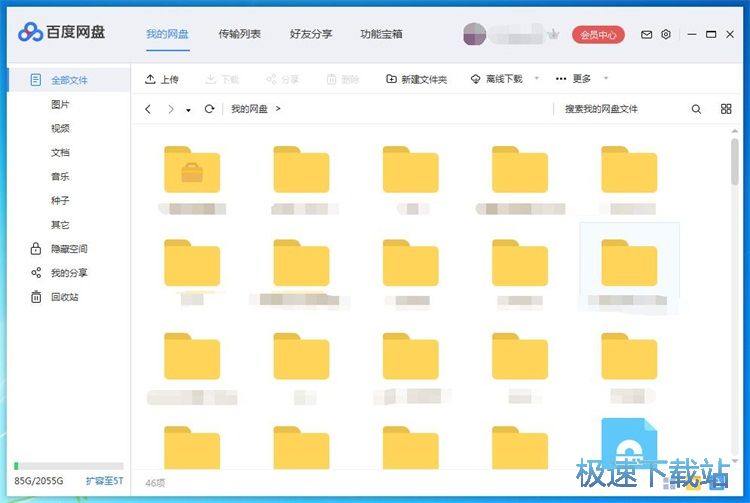Click the 删除 toolbar button
750x503 pixels.
343,79
